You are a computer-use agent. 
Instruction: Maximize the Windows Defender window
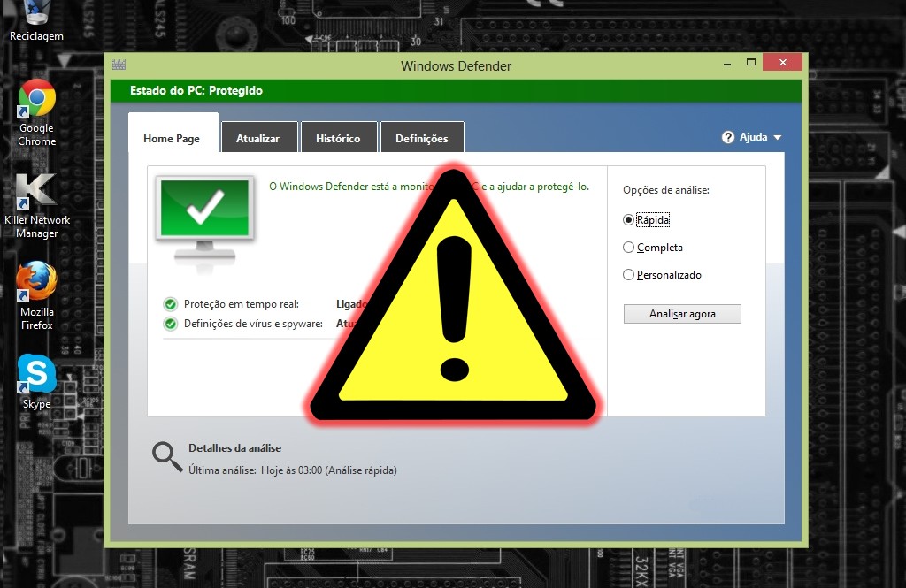[x=751, y=63]
